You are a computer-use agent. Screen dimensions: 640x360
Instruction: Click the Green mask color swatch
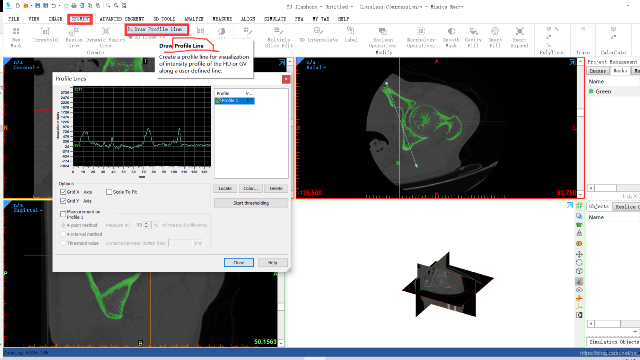tap(591, 91)
